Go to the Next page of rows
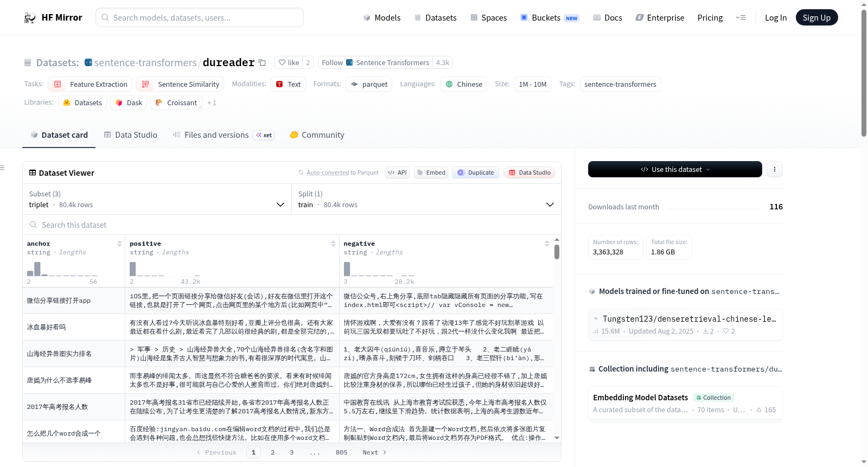The width and height of the screenshot is (868, 467). coord(374,452)
